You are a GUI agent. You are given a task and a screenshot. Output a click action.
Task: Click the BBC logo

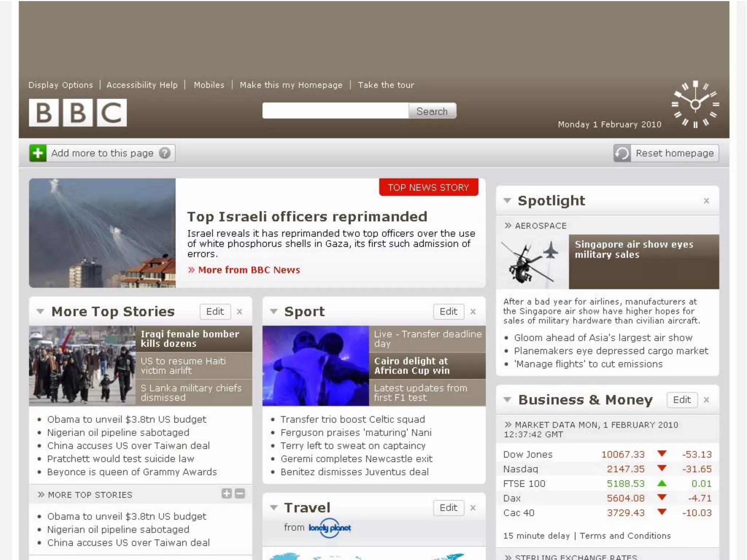click(x=78, y=113)
